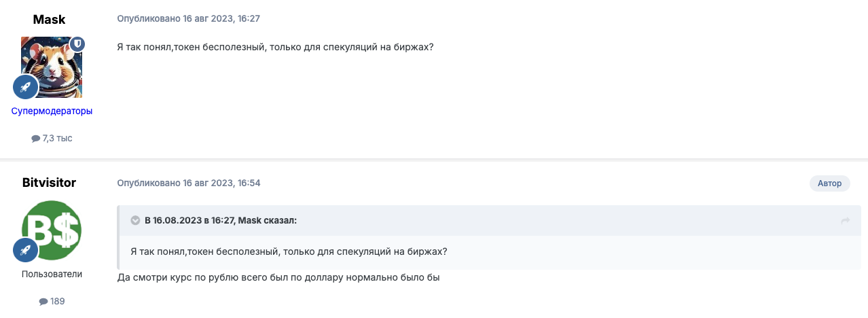Open the Mask username profile link

point(49,20)
